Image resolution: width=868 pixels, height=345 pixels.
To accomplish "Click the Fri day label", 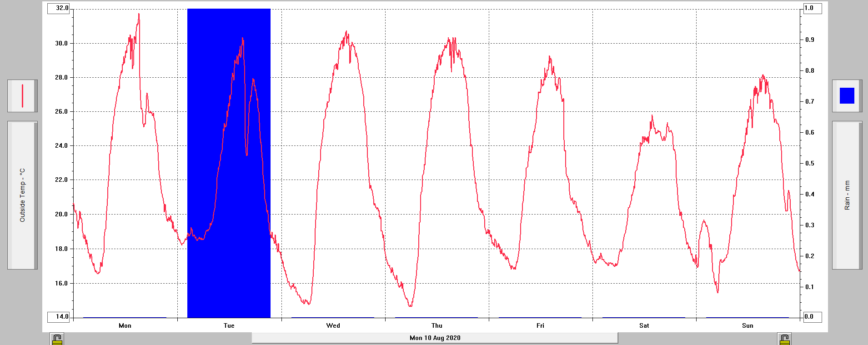I will [x=540, y=325].
